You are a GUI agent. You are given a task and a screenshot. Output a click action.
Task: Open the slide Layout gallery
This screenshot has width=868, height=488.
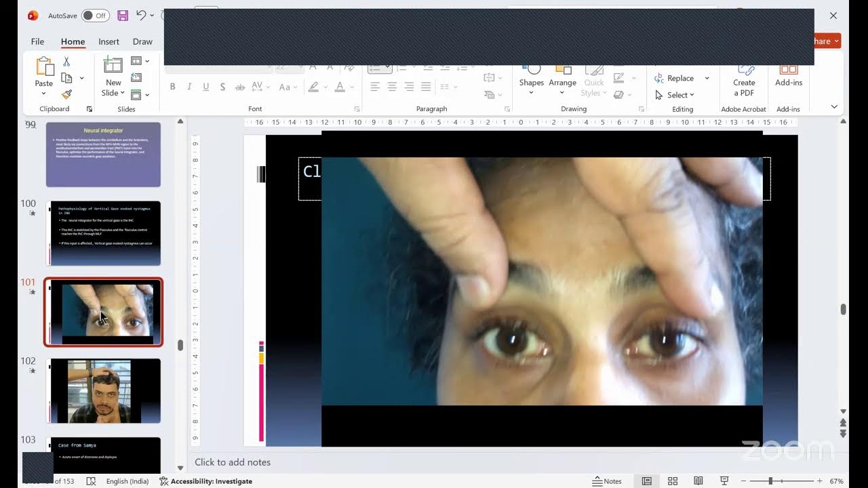tap(139, 61)
